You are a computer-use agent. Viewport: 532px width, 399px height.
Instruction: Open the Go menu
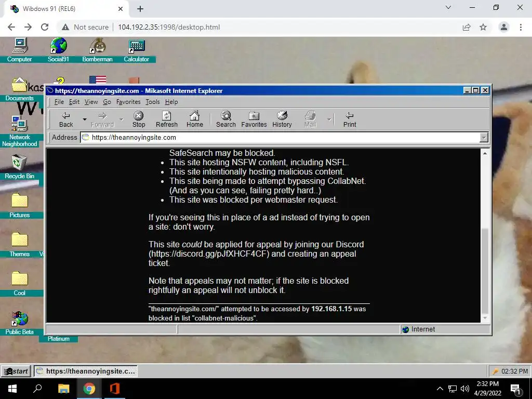tap(107, 102)
